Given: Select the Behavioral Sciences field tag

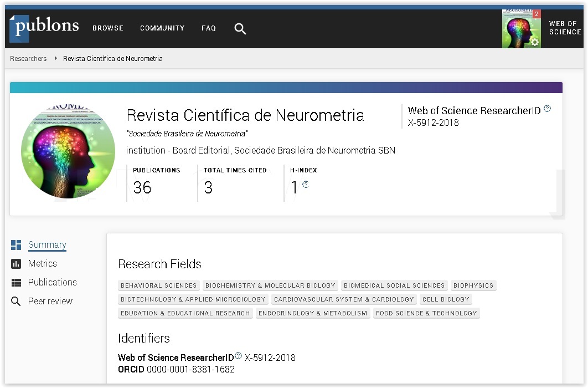Looking at the screenshot, I should [158, 285].
